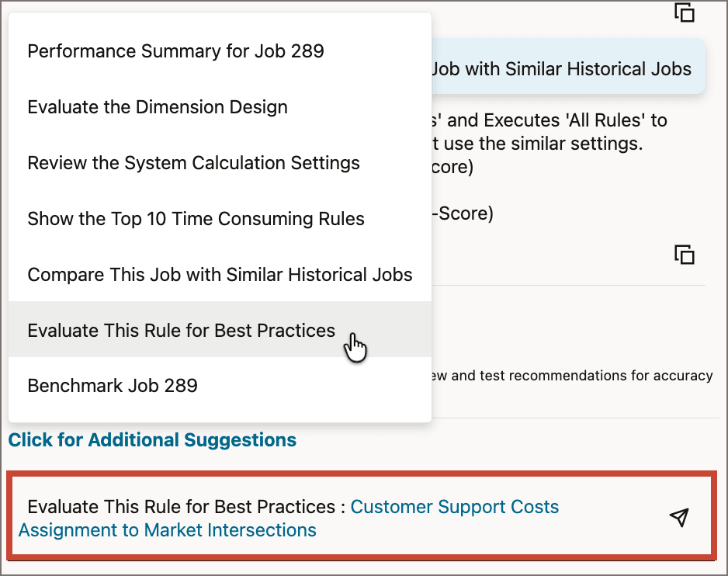Select "Compare This Job with Similar Historical Jobs"
This screenshot has height=576, width=728.
click(219, 275)
